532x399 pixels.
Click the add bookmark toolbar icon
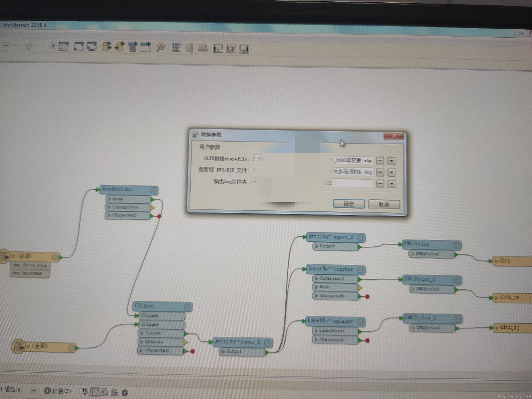click(146, 47)
